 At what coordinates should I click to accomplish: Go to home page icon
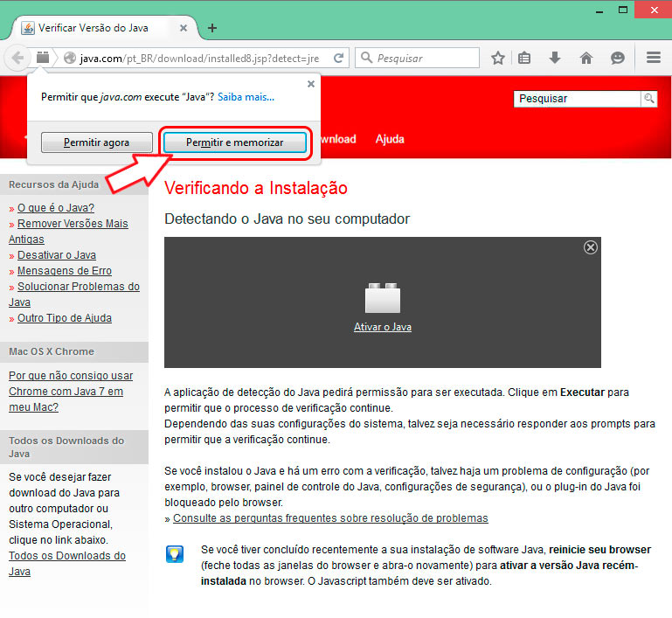point(585,58)
